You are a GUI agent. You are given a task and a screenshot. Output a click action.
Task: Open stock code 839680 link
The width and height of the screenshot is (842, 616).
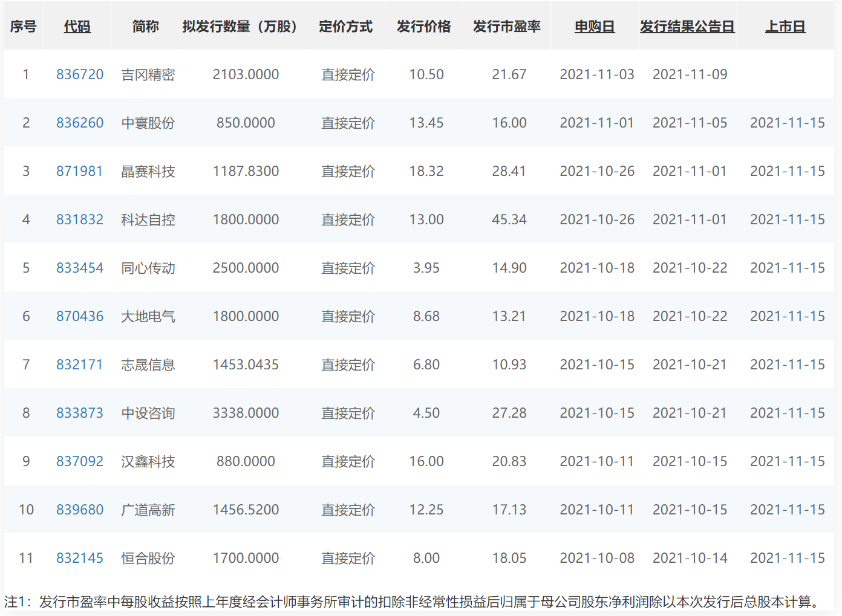coord(80,510)
